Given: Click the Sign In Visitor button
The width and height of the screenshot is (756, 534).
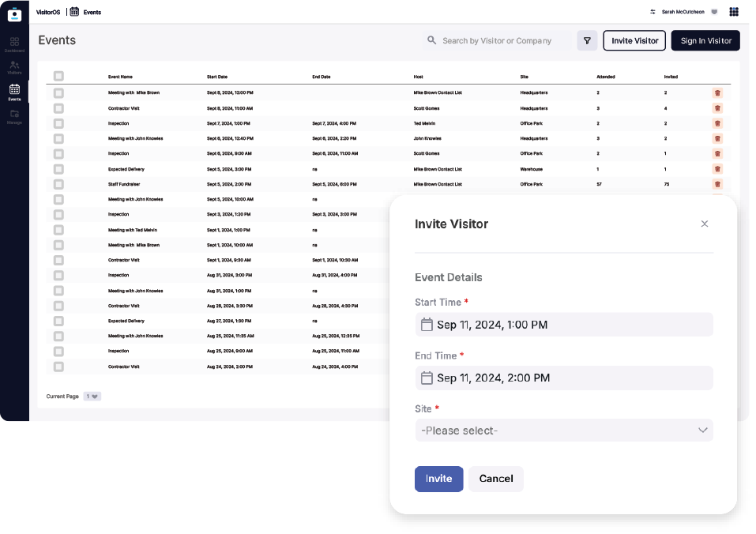Looking at the screenshot, I should click(705, 41).
